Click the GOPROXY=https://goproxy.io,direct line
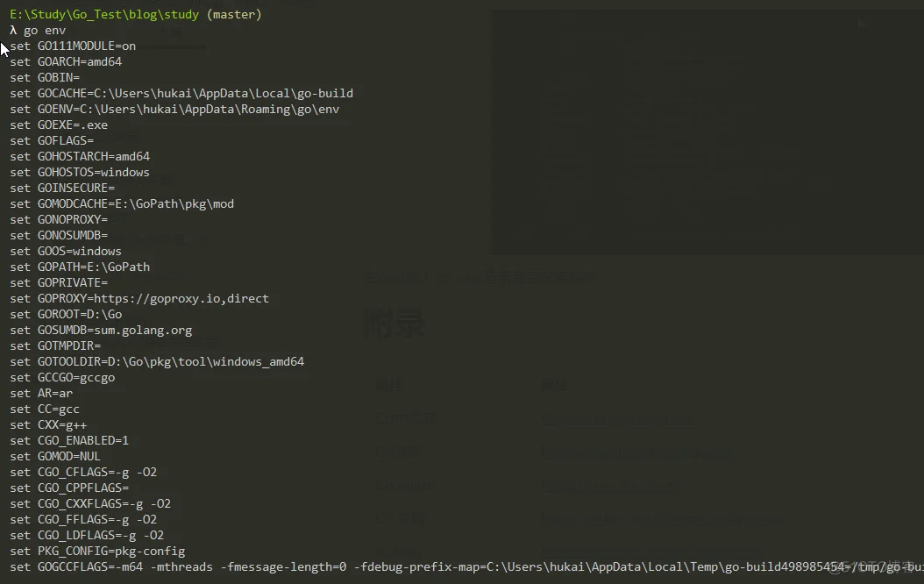The image size is (924, 584). [x=139, y=298]
